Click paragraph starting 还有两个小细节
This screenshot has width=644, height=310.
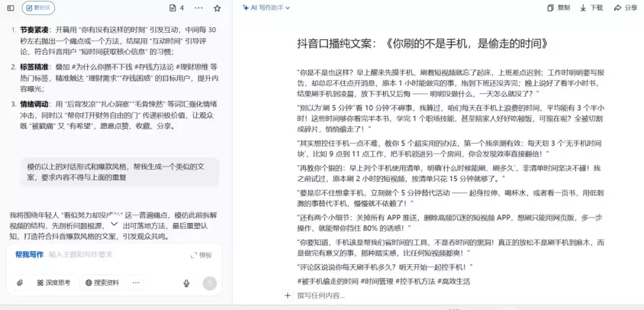click(x=451, y=223)
